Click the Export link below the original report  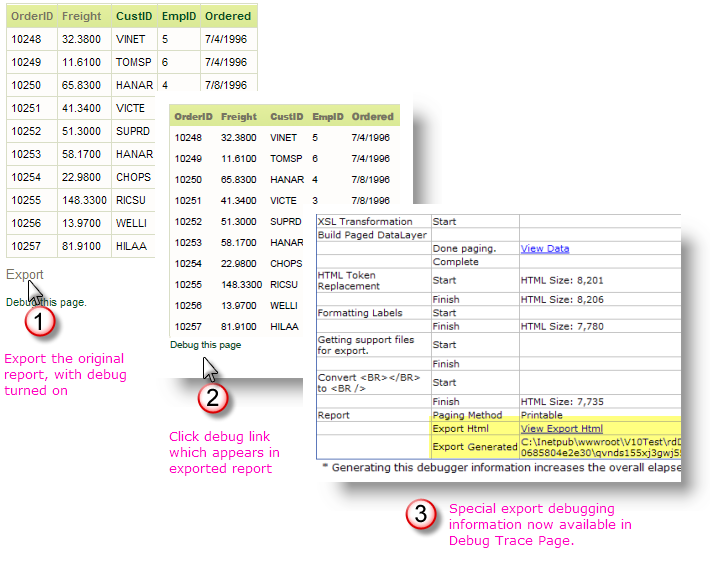point(24,274)
